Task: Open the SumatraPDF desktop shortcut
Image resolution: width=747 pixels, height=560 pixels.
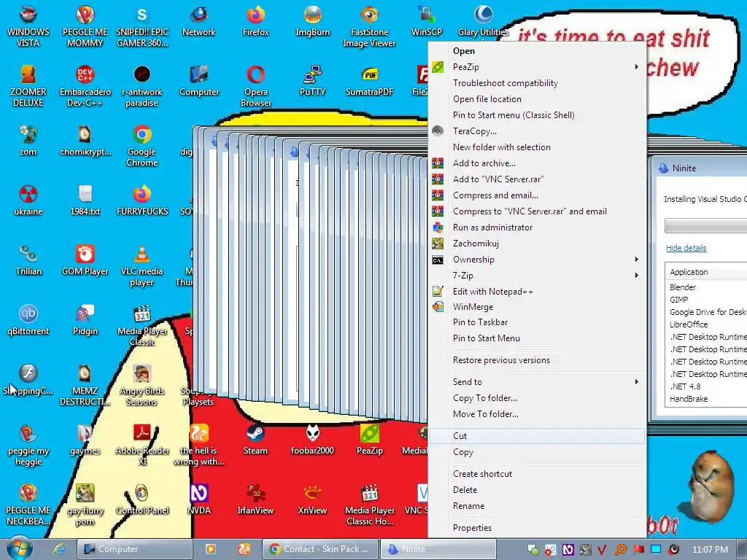Action: point(369,82)
